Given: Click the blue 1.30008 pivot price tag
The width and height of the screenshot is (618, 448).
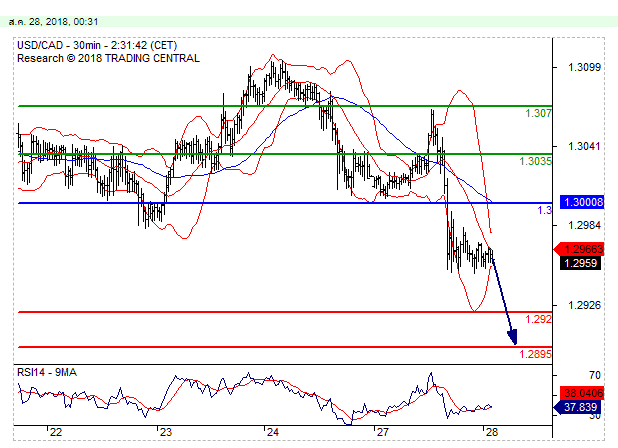Looking at the screenshot, I should pos(582,203).
